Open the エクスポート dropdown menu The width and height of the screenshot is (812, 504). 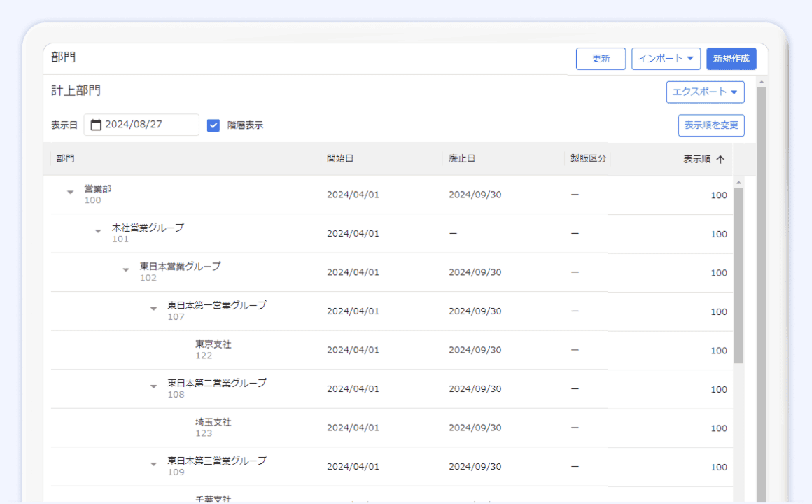point(705,92)
